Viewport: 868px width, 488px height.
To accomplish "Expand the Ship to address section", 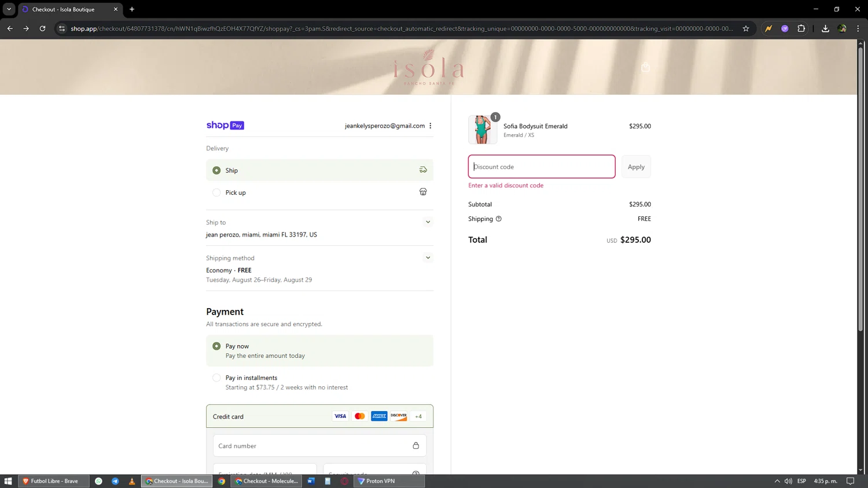I will (428, 222).
